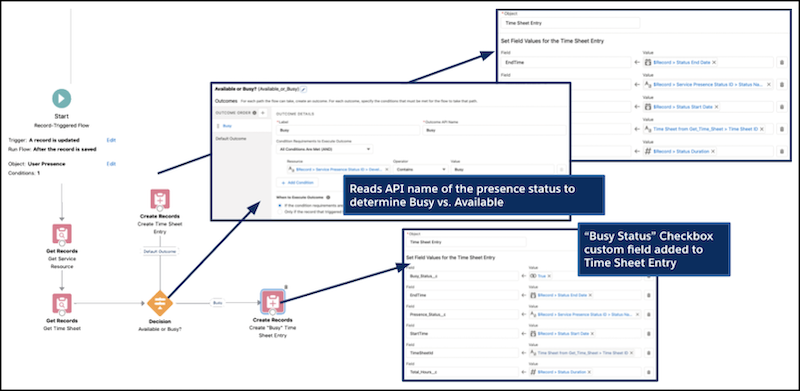Viewport: 800px width, 391px height.
Task: Select the Get Time Sheet element icon
Action: 62,303
